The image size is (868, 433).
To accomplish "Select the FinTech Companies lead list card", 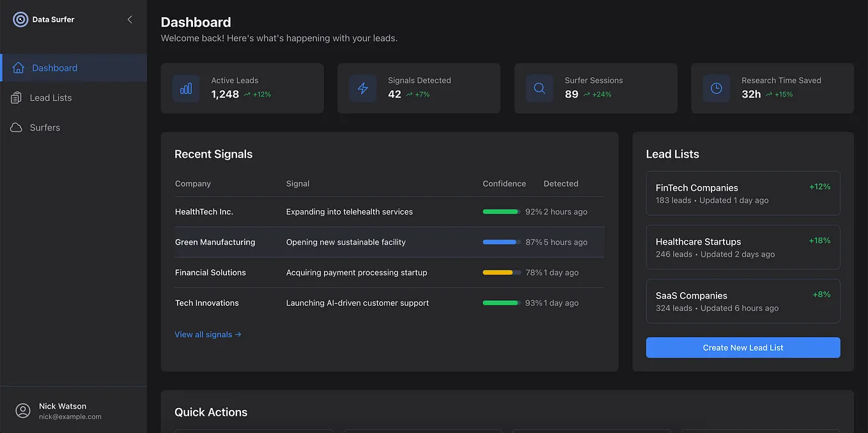I will coord(743,193).
